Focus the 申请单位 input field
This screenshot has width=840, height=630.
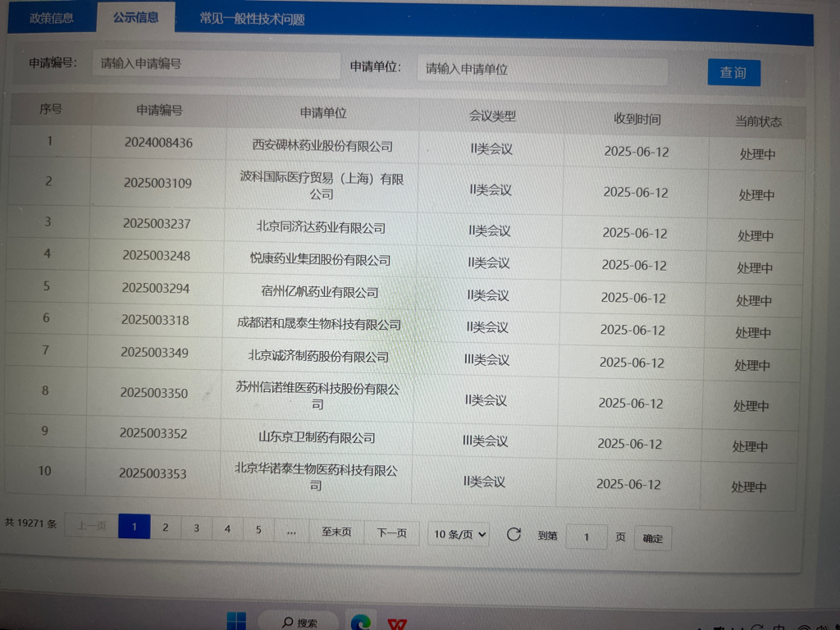pyautogui.click(x=542, y=71)
